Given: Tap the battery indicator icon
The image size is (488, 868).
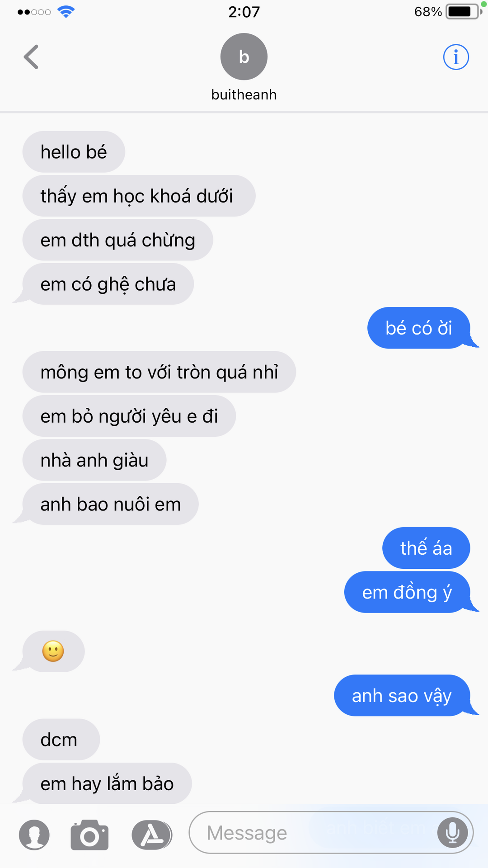Looking at the screenshot, I should click(463, 11).
